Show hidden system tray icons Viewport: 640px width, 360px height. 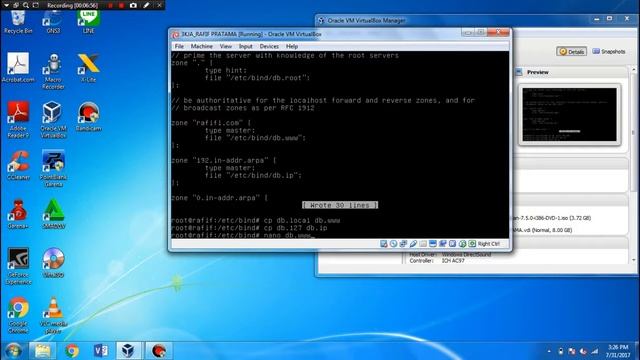click(x=549, y=351)
